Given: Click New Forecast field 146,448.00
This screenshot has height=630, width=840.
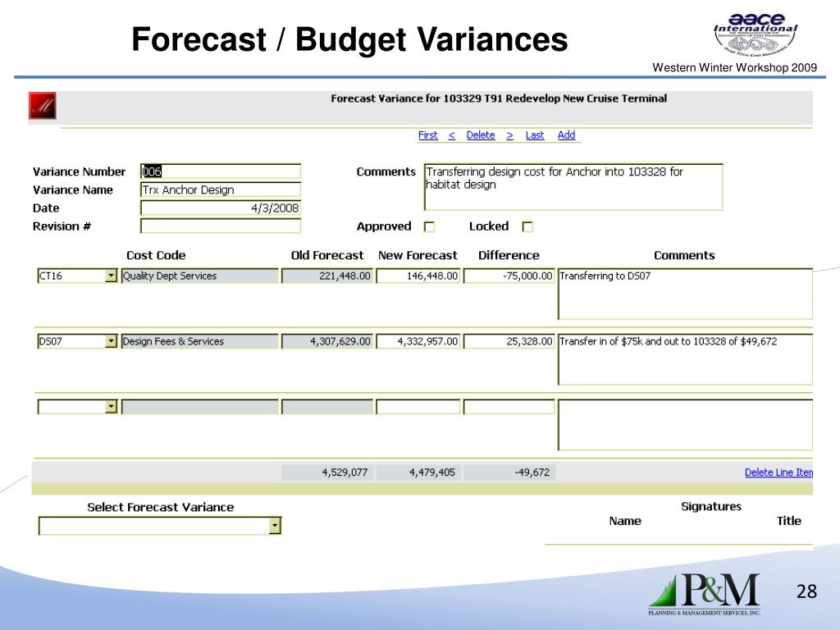Looking at the screenshot, I should coord(418,276).
